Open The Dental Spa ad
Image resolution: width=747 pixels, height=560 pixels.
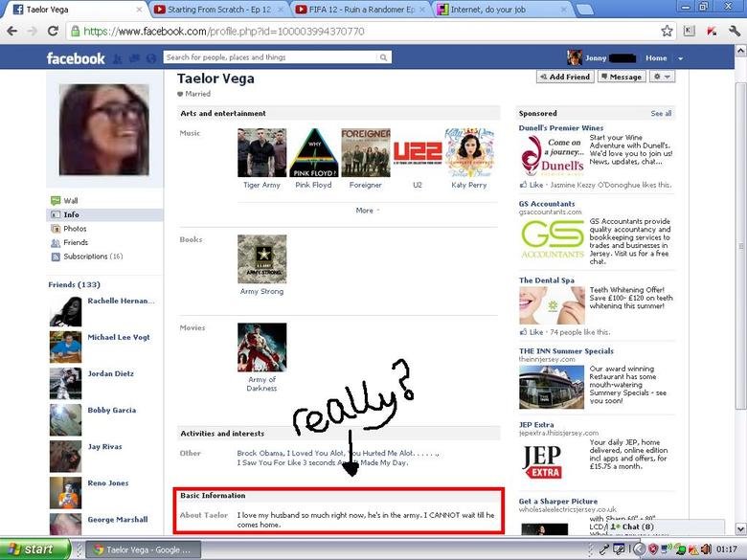tap(547, 280)
